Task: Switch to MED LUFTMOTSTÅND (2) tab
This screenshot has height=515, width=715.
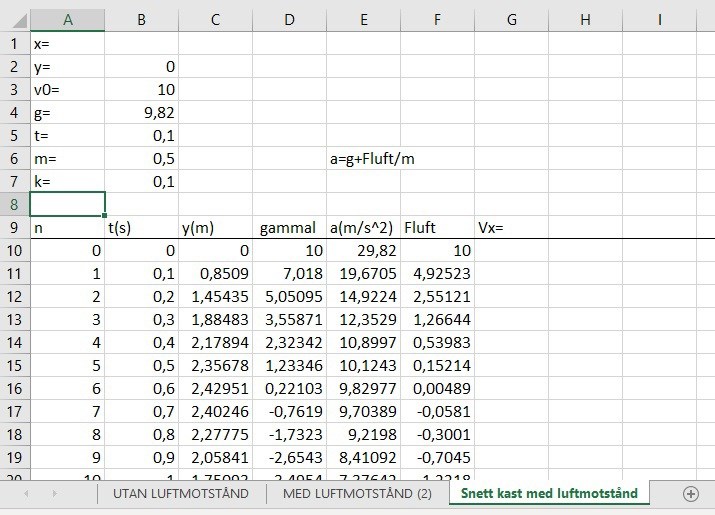Action: pyautogui.click(x=357, y=494)
